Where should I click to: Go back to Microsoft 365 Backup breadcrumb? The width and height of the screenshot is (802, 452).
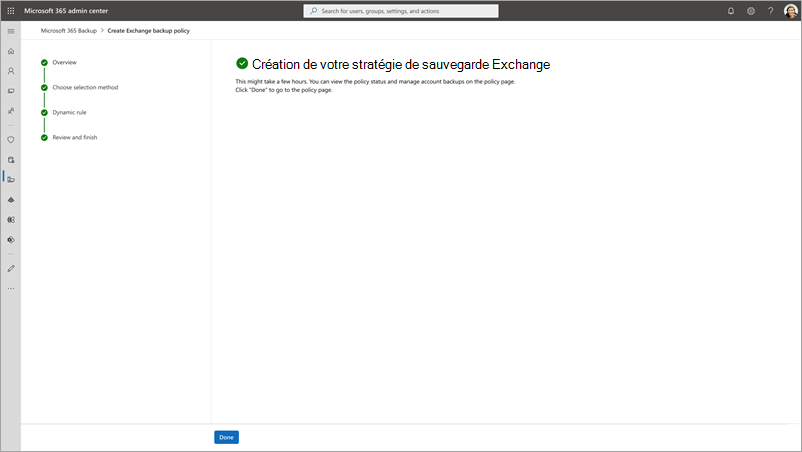(x=69, y=31)
